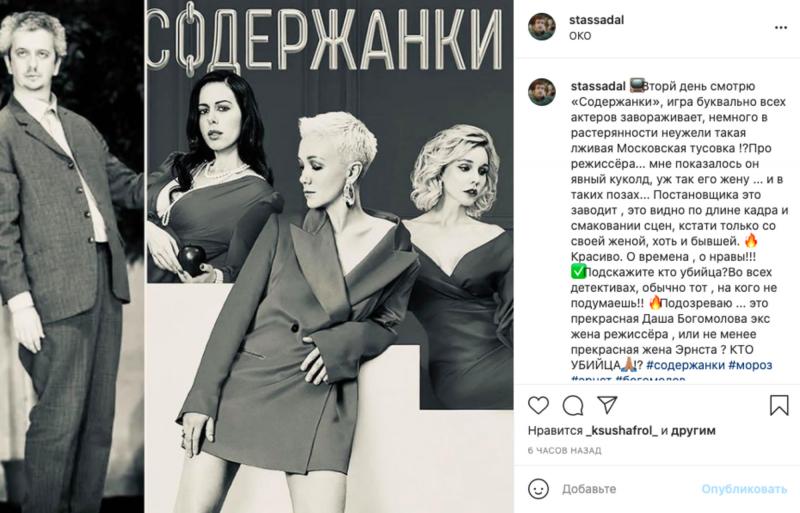This screenshot has width=800, height=513.
Task: Open the ОКО location link
Action: (x=580, y=36)
